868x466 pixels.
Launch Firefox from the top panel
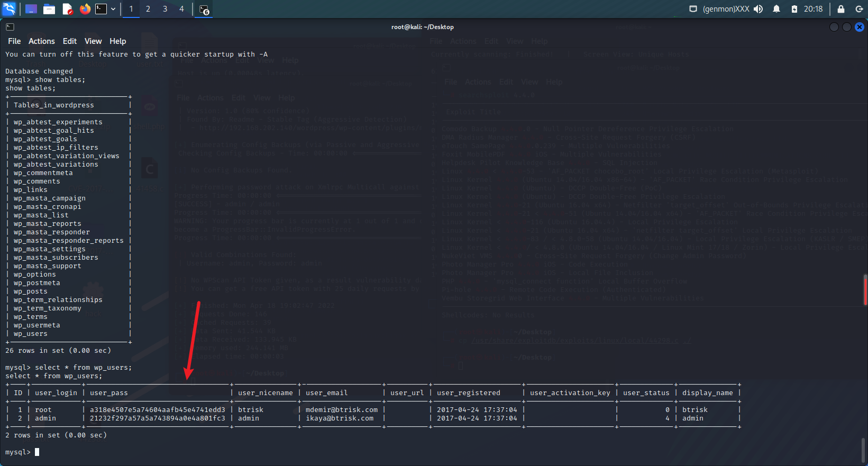point(85,9)
